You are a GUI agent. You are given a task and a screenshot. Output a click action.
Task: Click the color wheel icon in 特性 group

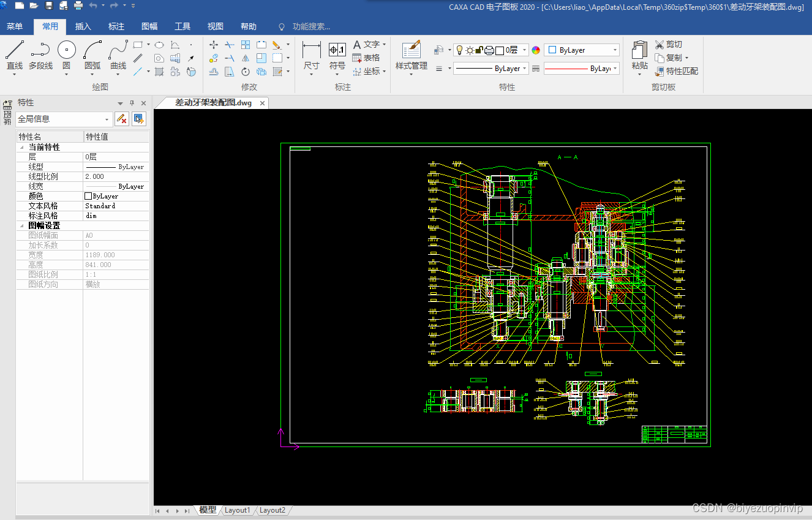click(536, 50)
